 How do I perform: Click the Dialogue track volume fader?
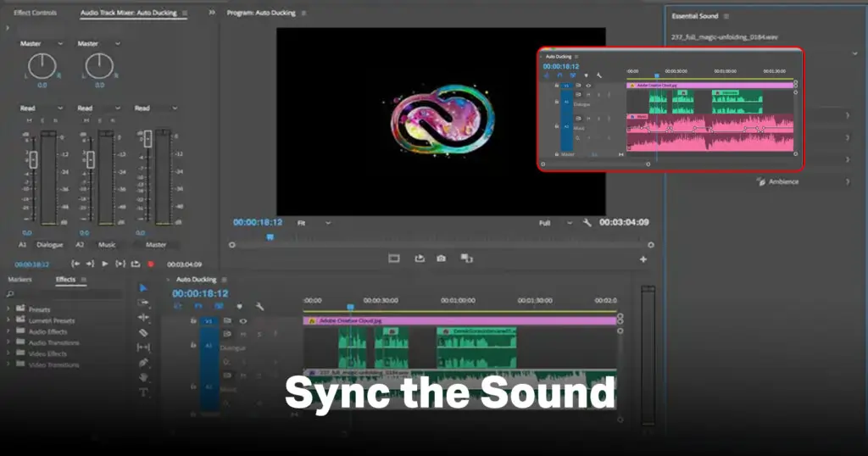click(x=33, y=159)
